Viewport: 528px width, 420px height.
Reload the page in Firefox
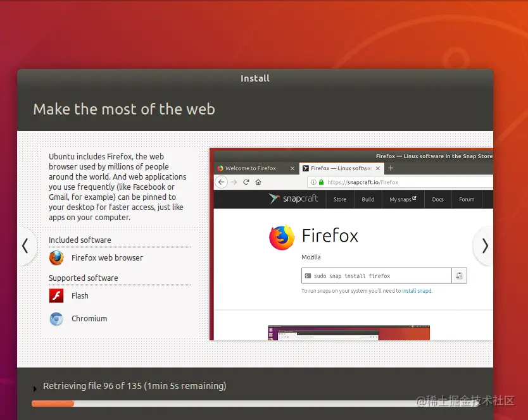point(246,182)
